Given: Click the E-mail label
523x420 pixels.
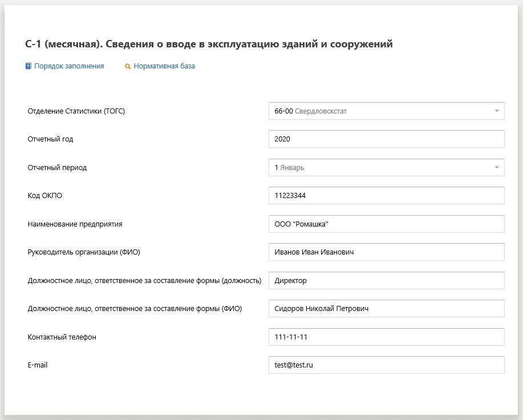Looking at the screenshot, I should 38,365.
